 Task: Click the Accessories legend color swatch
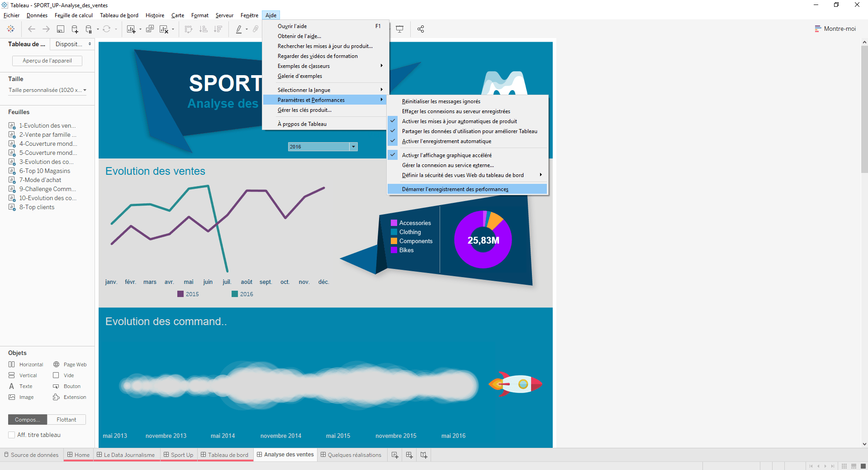(394, 223)
